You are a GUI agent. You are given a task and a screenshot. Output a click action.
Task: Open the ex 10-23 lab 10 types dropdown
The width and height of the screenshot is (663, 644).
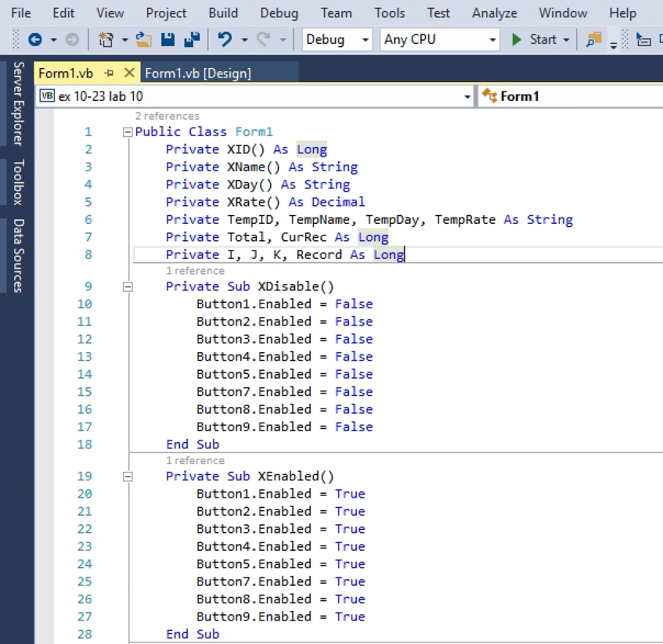[x=467, y=96]
